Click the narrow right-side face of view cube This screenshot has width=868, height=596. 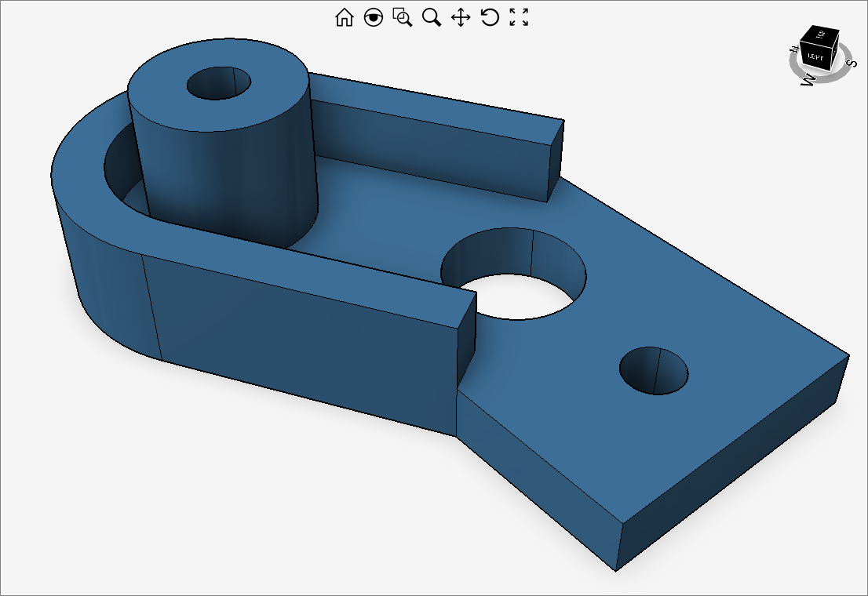[x=835, y=51]
